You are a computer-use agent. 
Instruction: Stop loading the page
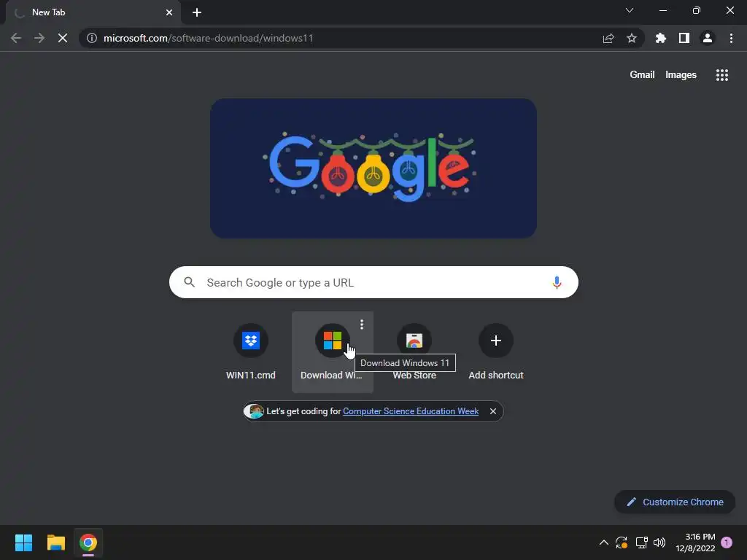click(63, 38)
